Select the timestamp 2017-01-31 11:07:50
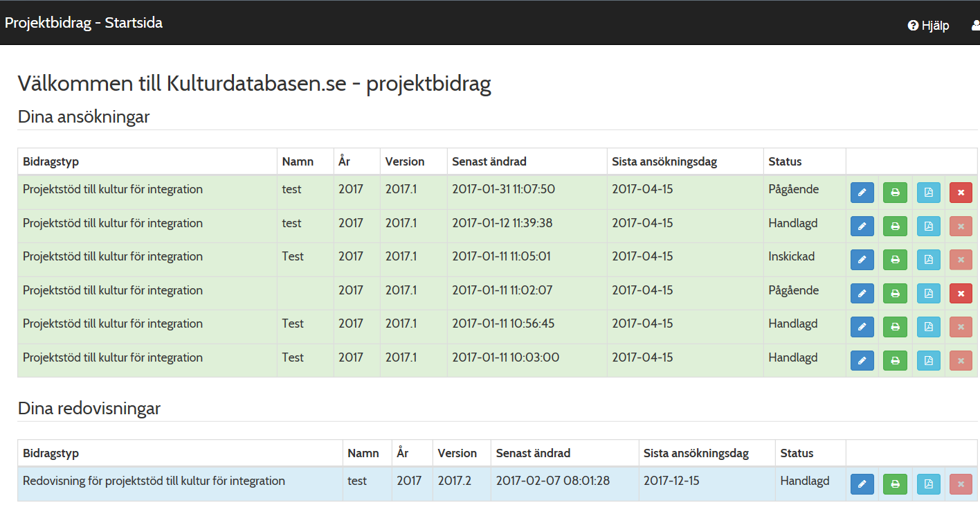The width and height of the screenshot is (980, 505). tap(504, 189)
